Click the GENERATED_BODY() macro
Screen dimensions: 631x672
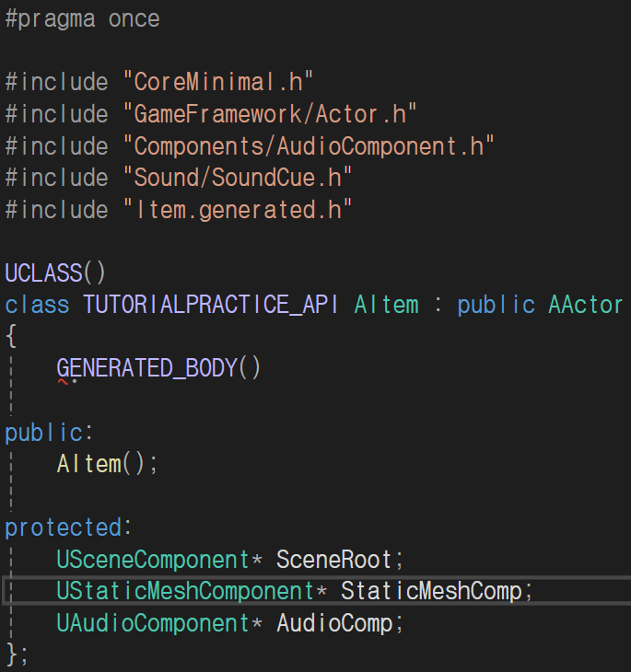point(158,367)
